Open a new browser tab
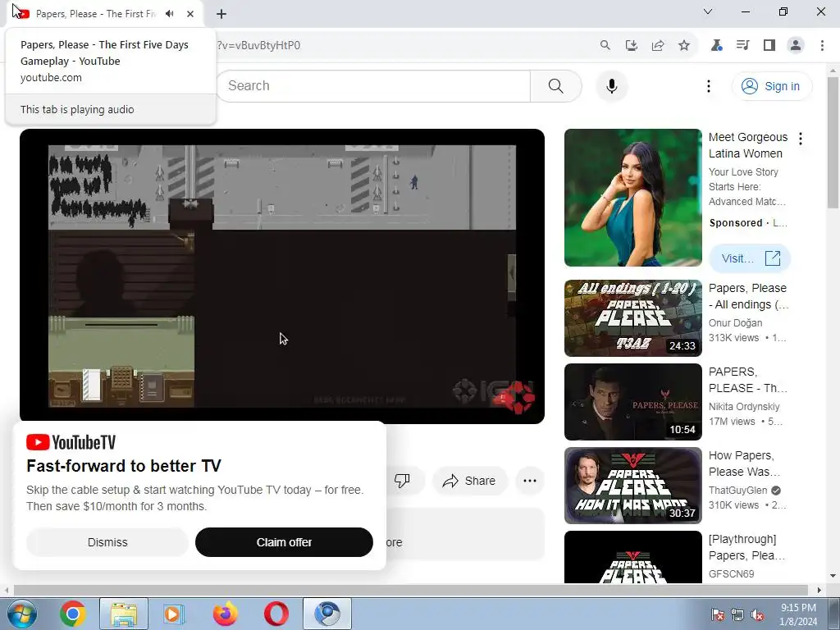 point(221,14)
